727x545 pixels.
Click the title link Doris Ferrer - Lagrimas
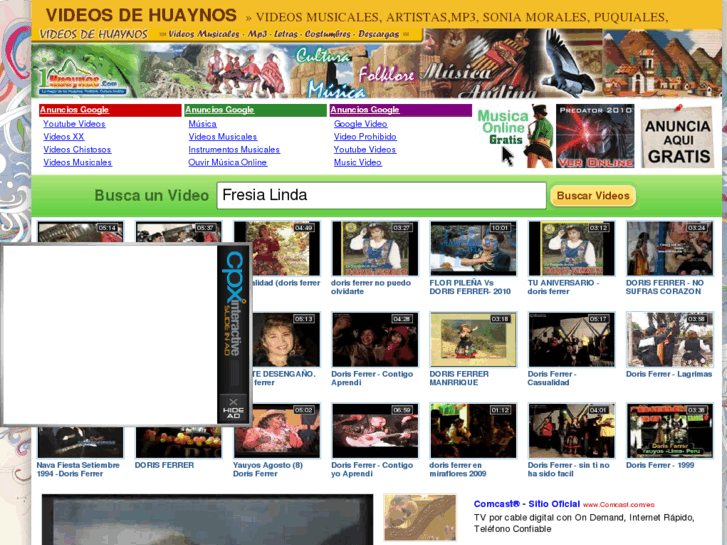[x=669, y=374]
